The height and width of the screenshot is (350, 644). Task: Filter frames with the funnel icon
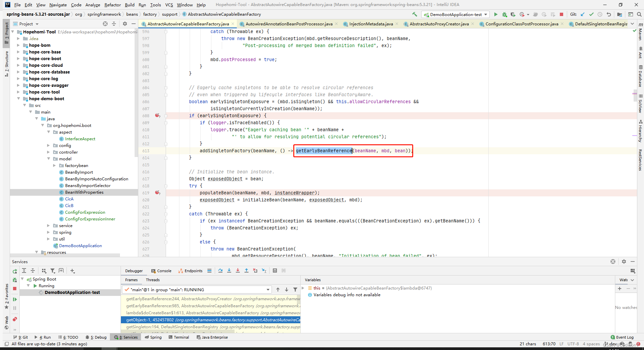coord(295,290)
